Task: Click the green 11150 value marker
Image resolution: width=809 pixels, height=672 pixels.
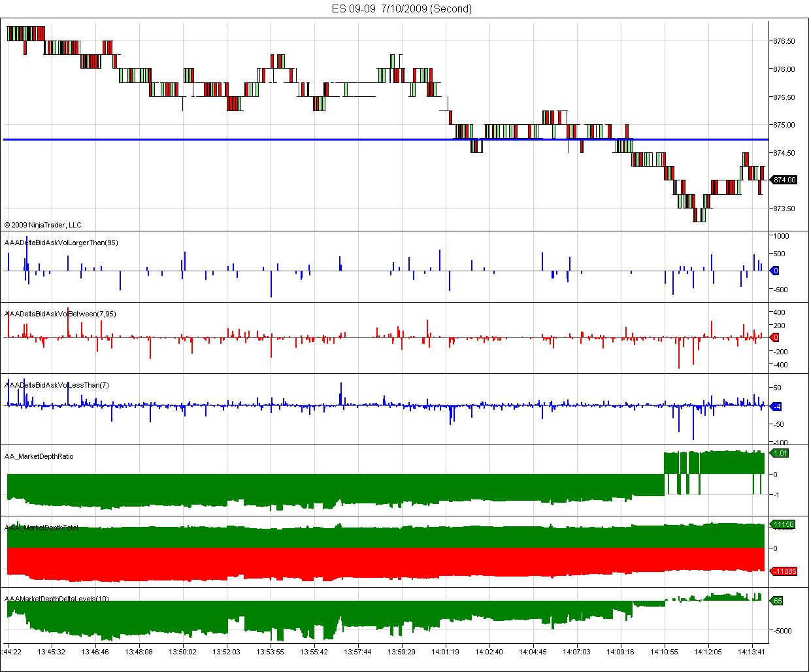Action: 783,524
